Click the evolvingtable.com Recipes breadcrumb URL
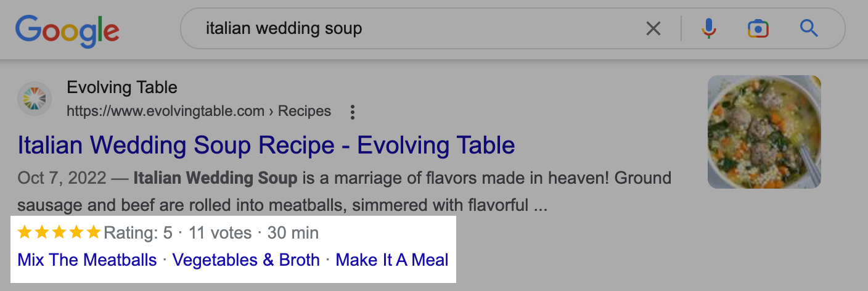Screen dimensions: 868x291 (x=199, y=112)
